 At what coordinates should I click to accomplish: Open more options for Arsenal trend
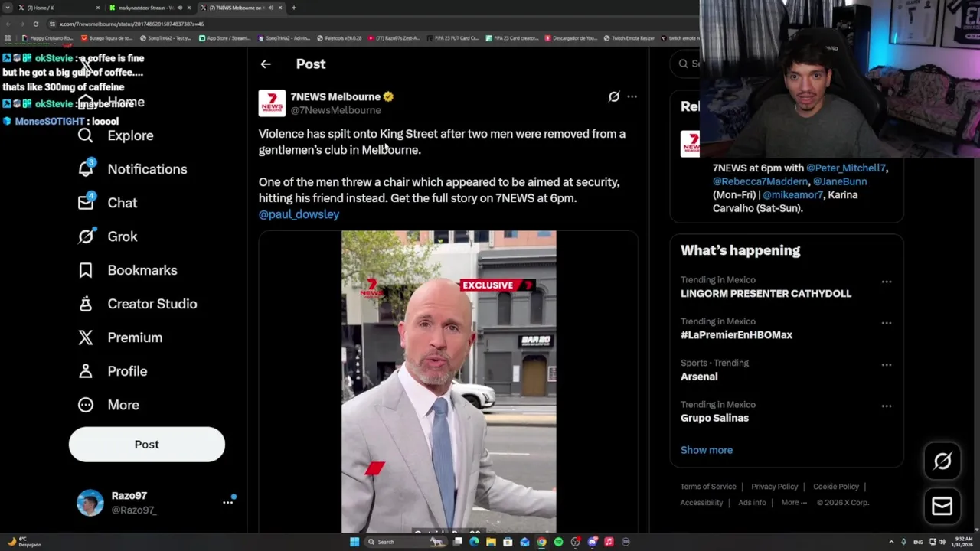(x=887, y=364)
